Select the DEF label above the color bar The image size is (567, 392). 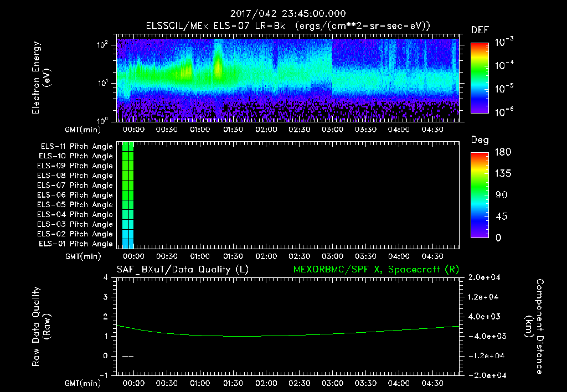tap(480, 30)
